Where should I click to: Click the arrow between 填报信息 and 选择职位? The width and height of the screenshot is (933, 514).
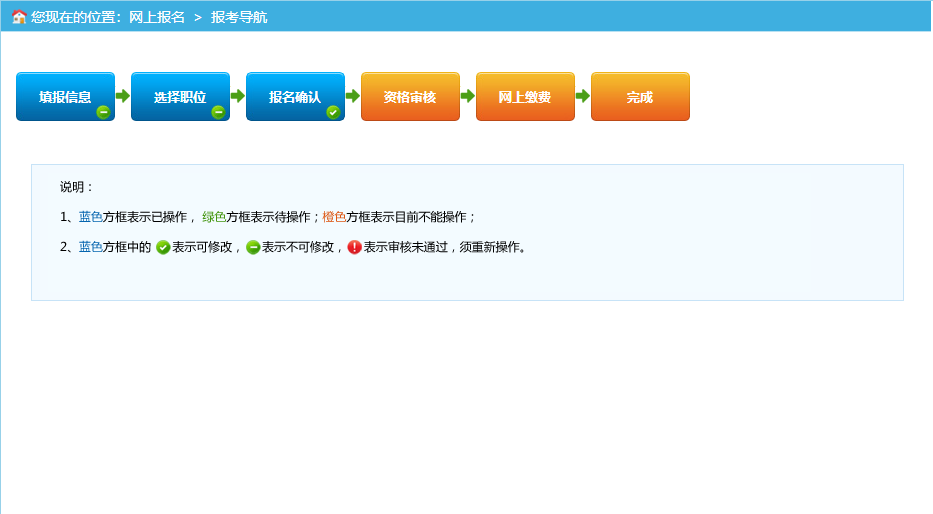pyautogui.click(x=123, y=96)
